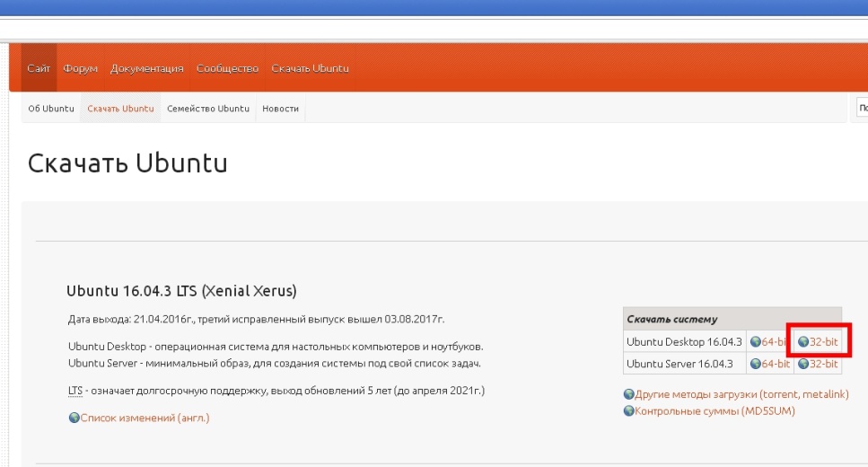Click globe icon beside Ubuntu Server 32-bit
The image size is (868, 467).
(803, 364)
